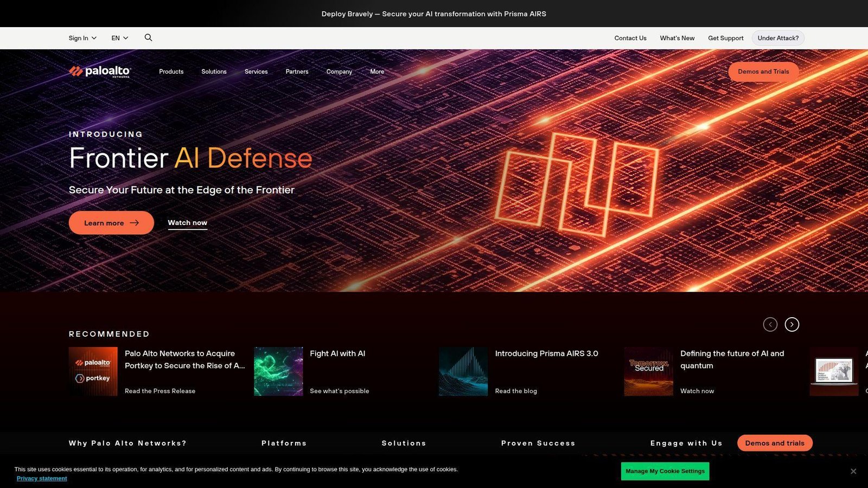This screenshot has height=488, width=868.
Task: Open Defining the future of AI and quantum title
Action: pyautogui.click(x=732, y=359)
